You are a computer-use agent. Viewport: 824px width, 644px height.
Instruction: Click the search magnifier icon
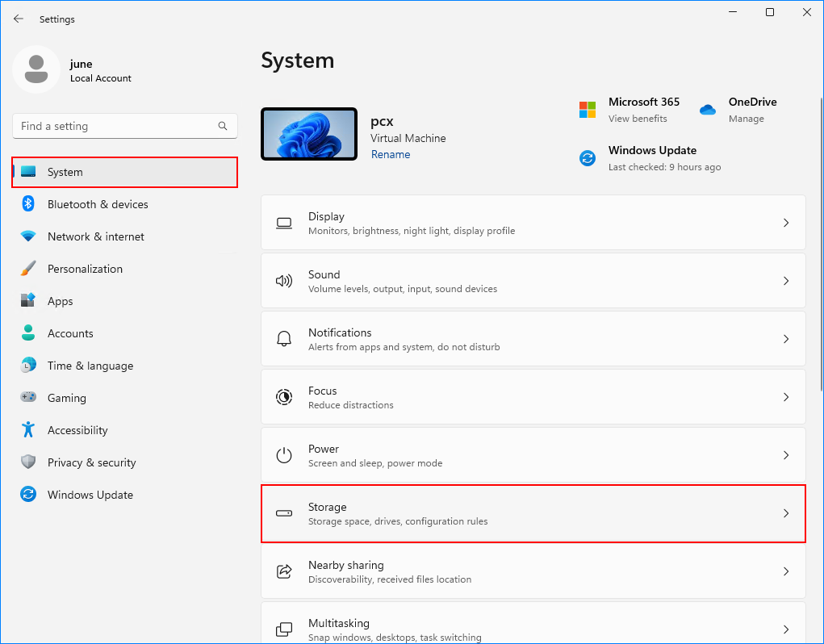pyautogui.click(x=223, y=126)
